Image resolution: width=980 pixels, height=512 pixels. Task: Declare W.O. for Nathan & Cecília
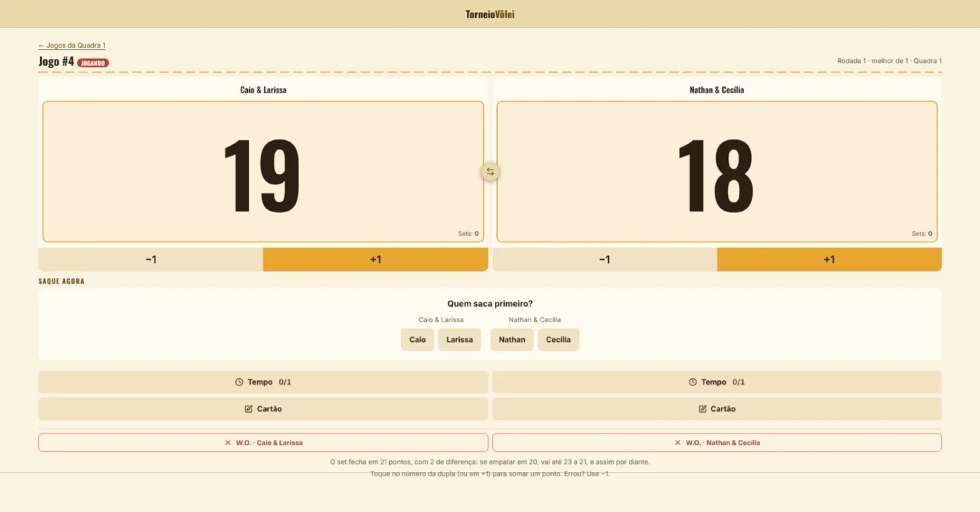(717, 443)
